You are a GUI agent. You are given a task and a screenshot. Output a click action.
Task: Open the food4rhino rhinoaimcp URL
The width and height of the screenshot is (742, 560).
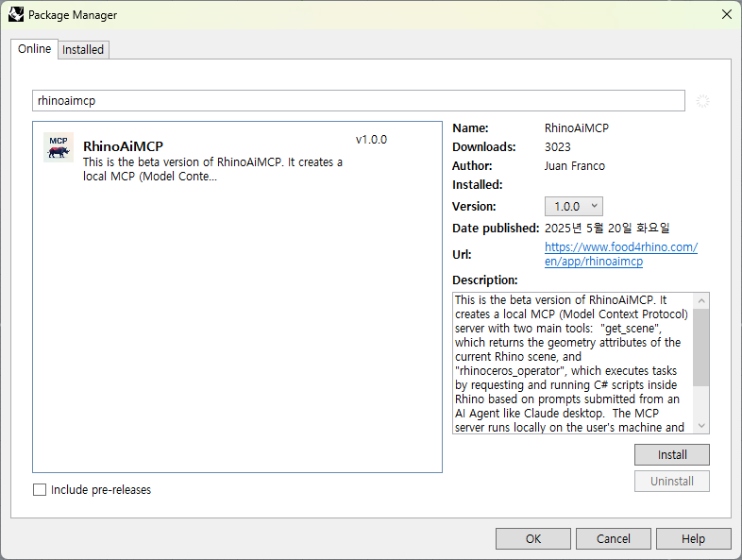620,254
